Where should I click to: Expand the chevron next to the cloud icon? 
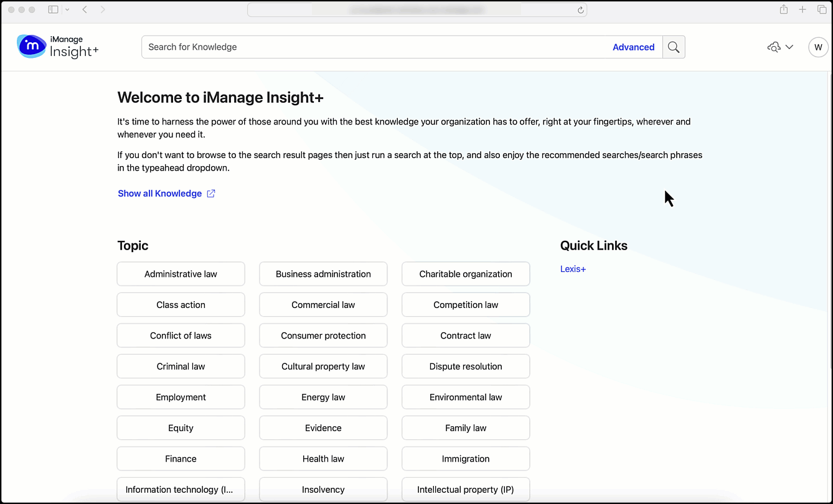789,47
